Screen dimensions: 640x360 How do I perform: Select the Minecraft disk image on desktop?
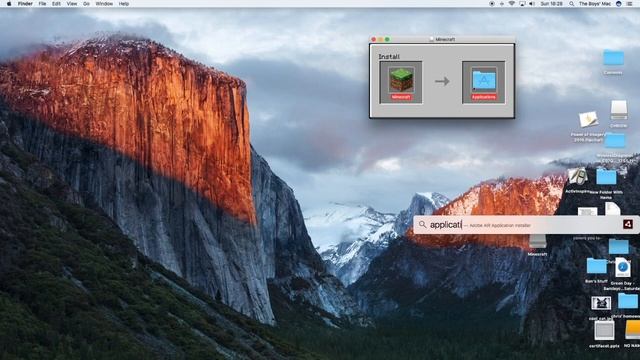(538, 241)
